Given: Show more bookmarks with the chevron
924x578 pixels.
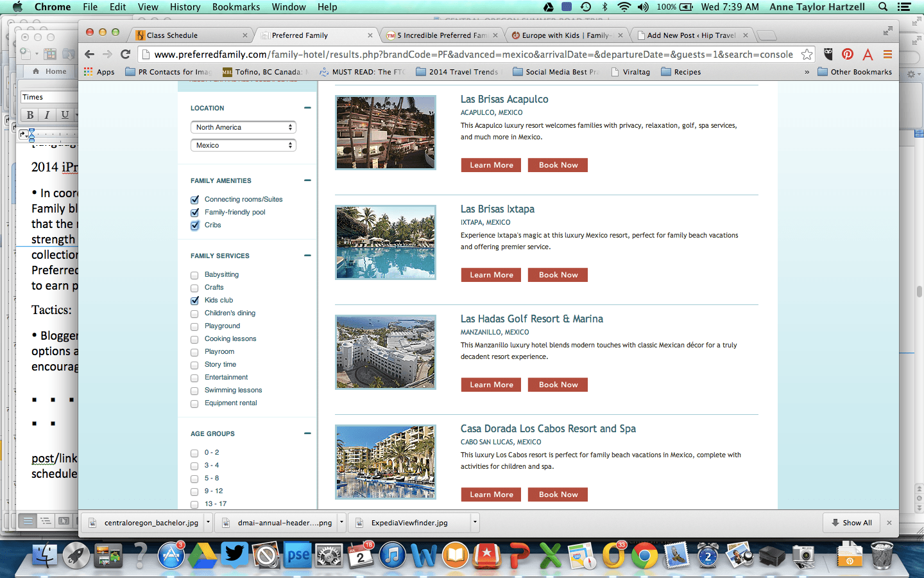Looking at the screenshot, I should coord(807,72).
